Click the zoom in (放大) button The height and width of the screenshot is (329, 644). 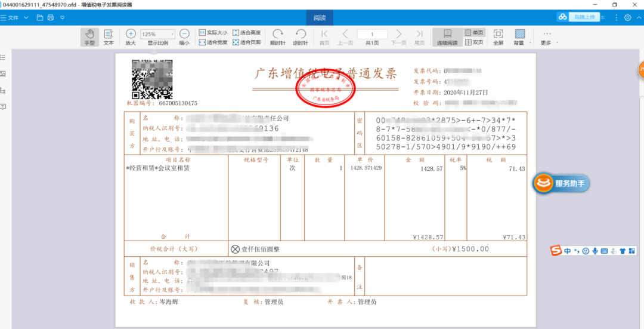coord(131,37)
